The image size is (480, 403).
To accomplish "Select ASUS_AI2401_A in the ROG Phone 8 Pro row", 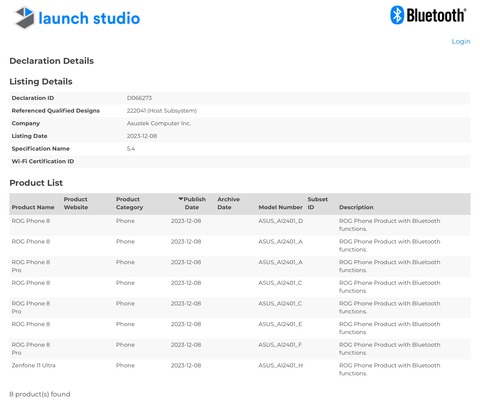I will point(280,262).
